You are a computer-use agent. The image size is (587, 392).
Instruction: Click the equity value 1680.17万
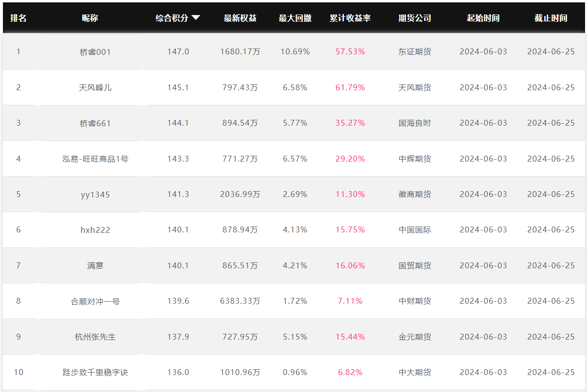click(x=240, y=51)
